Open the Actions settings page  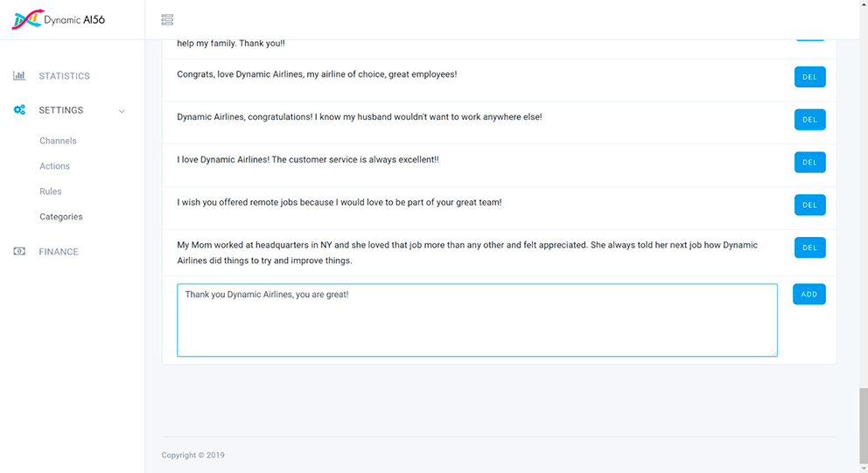54,166
